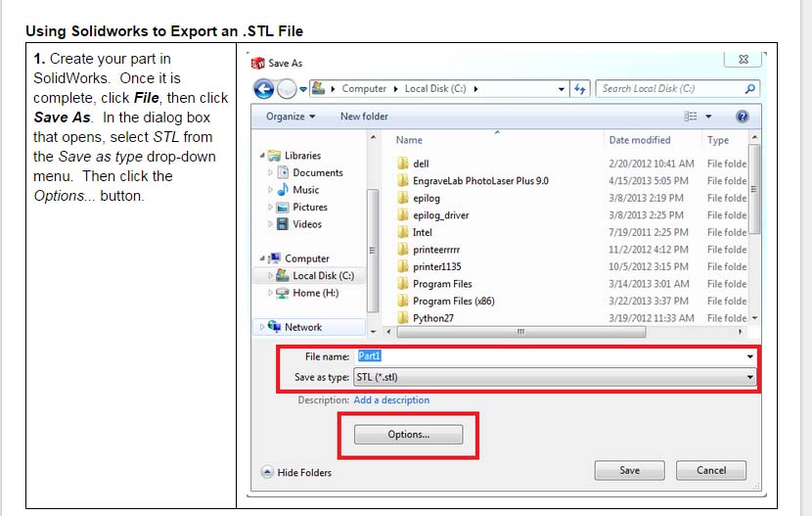Click the file list vertical scrollbar
Viewport: 812px width, 516px height.
click(x=754, y=189)
